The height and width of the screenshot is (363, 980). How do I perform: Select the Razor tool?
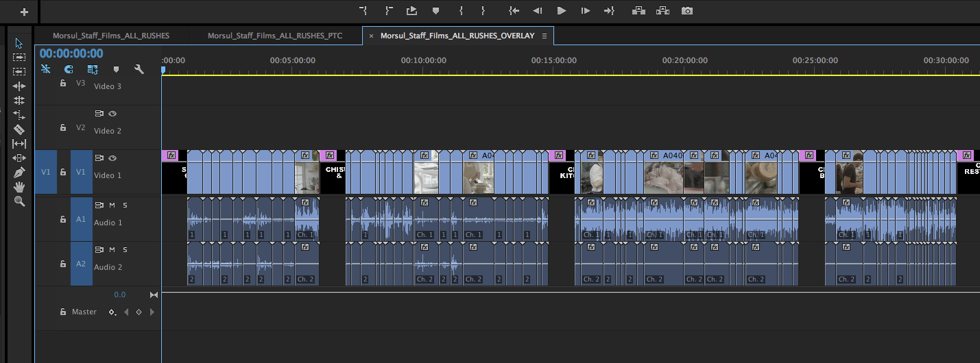(x=19, y=129)
